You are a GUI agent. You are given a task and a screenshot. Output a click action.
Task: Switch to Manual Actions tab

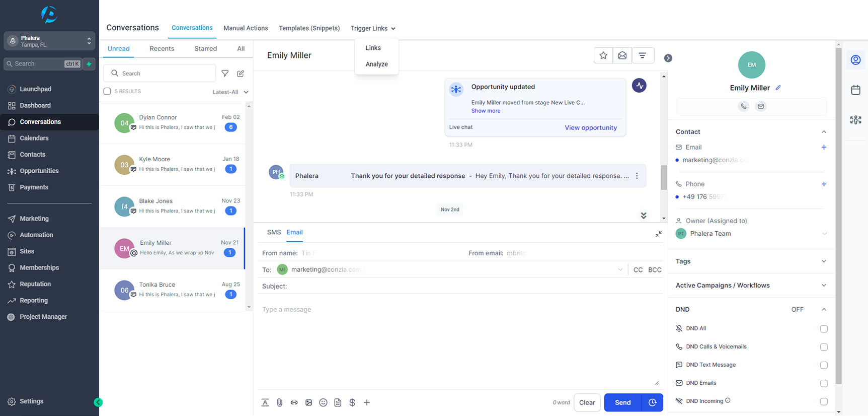(246, 28)
